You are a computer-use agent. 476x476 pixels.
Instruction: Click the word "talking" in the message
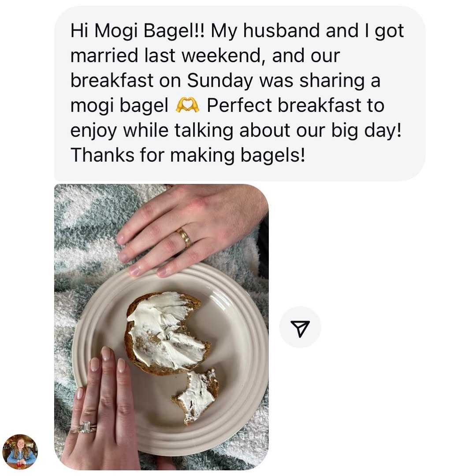coord(205,130)
